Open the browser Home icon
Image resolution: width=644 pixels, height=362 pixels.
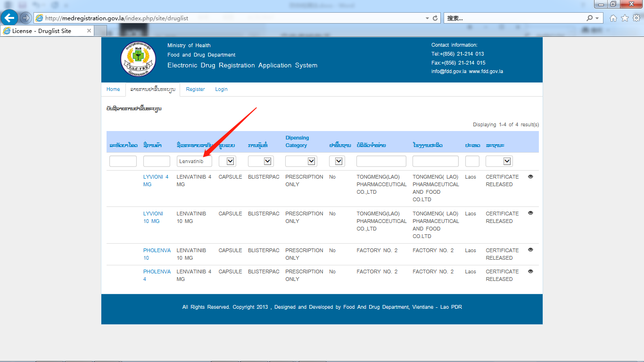[613, 18]
